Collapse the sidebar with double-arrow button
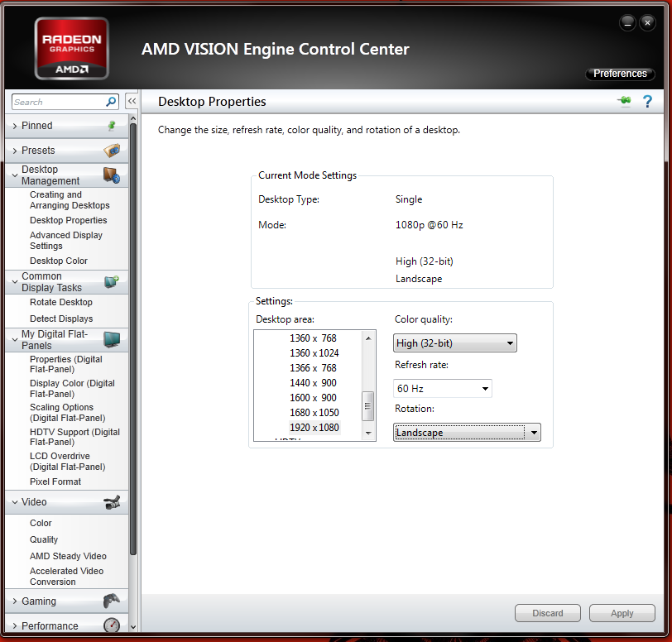 tap(132, 101)
